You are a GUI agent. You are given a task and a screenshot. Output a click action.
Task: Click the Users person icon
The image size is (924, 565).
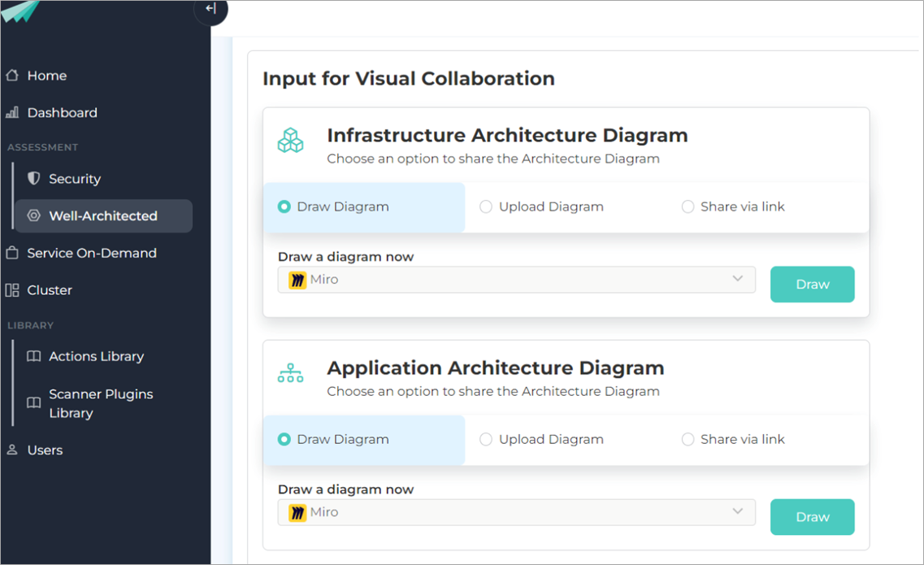tap(12, 450)
